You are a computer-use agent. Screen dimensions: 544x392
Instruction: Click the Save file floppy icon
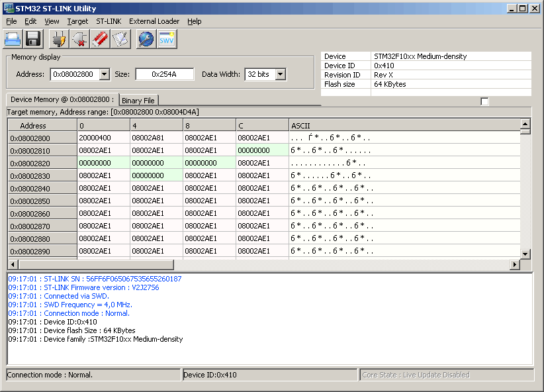33,40
